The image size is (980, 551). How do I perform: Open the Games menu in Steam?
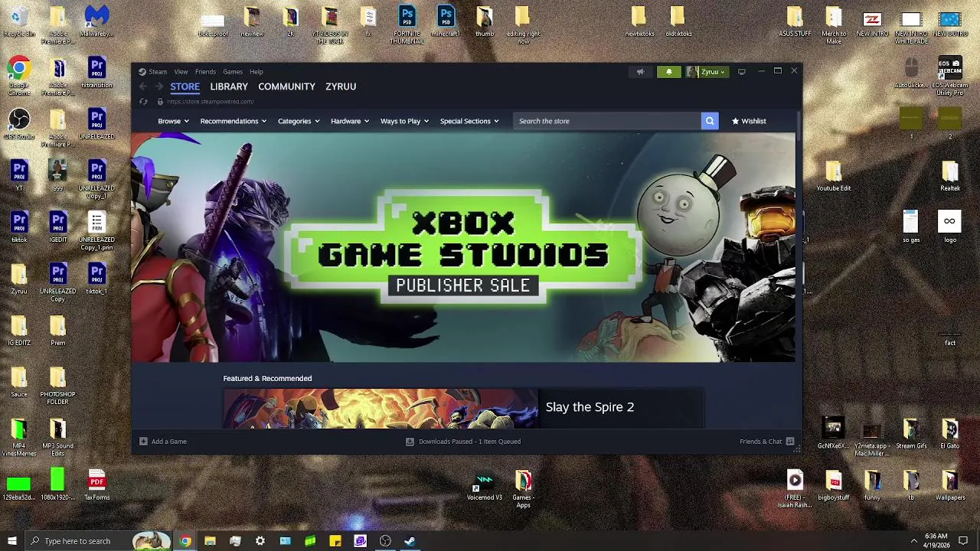pyautogui.click(x=233, y=72)
